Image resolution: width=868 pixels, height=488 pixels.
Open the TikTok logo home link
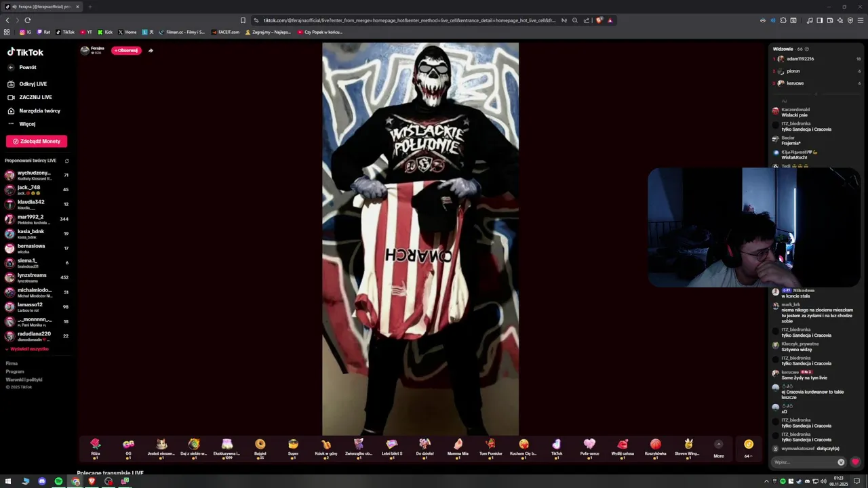tap(25, 52)
